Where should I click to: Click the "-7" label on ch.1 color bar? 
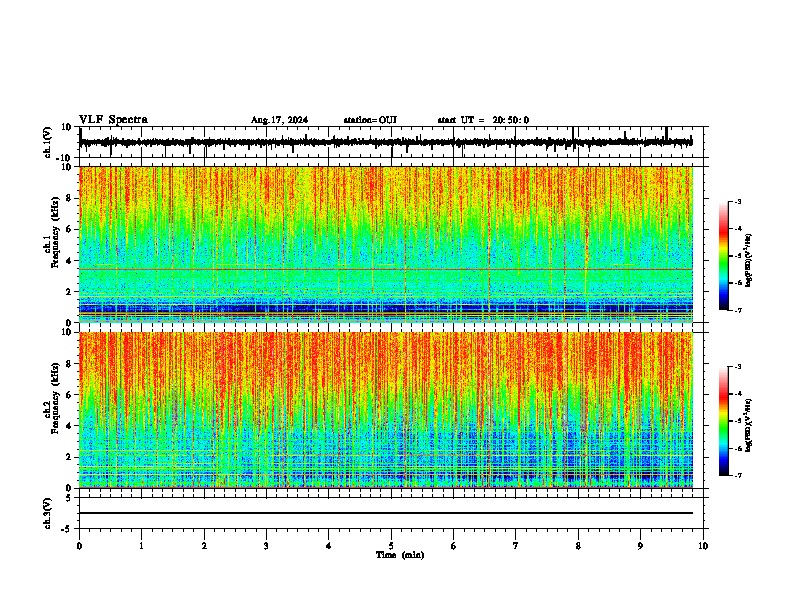click(x=738, y=310)
